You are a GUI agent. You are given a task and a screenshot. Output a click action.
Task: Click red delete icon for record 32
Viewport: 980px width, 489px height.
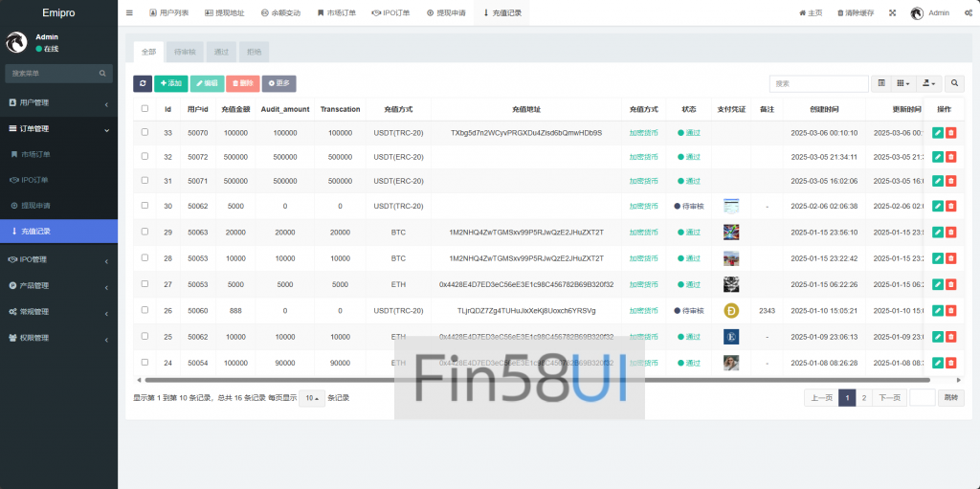click(950, 156)
